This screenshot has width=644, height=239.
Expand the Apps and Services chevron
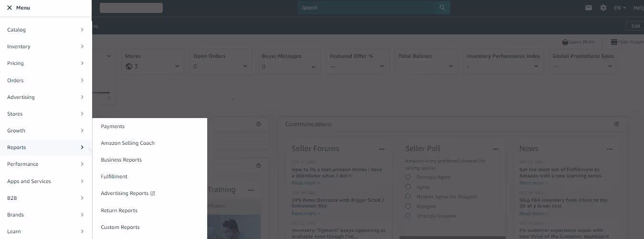[82, 181]
